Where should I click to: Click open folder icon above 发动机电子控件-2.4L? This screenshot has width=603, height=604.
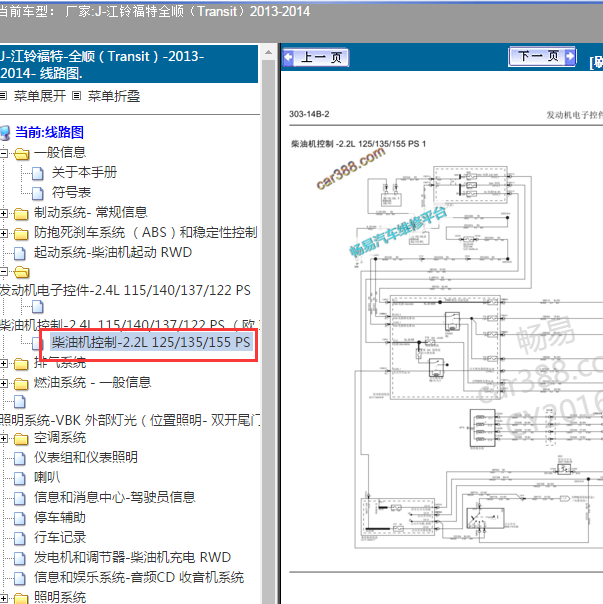(x=22, y=272)
